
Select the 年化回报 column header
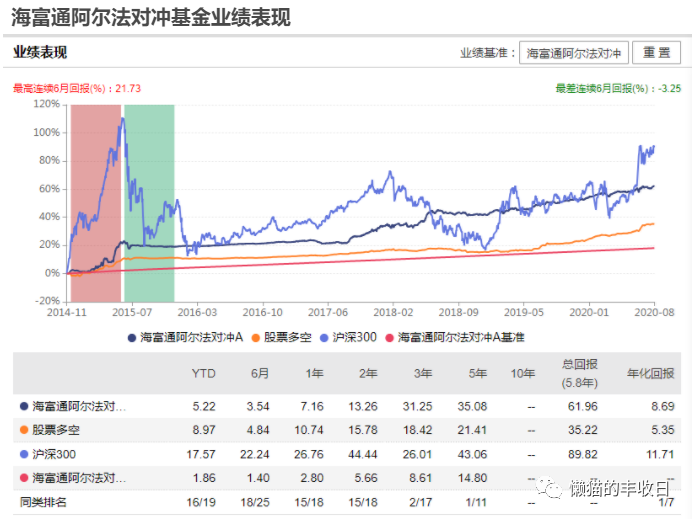tap(651, 374)
